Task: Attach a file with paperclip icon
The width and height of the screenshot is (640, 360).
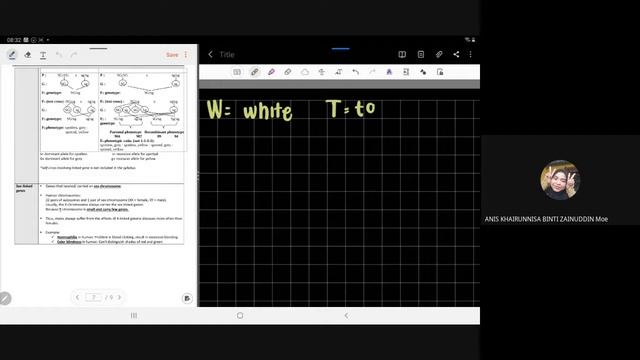Action: point(439,54)
